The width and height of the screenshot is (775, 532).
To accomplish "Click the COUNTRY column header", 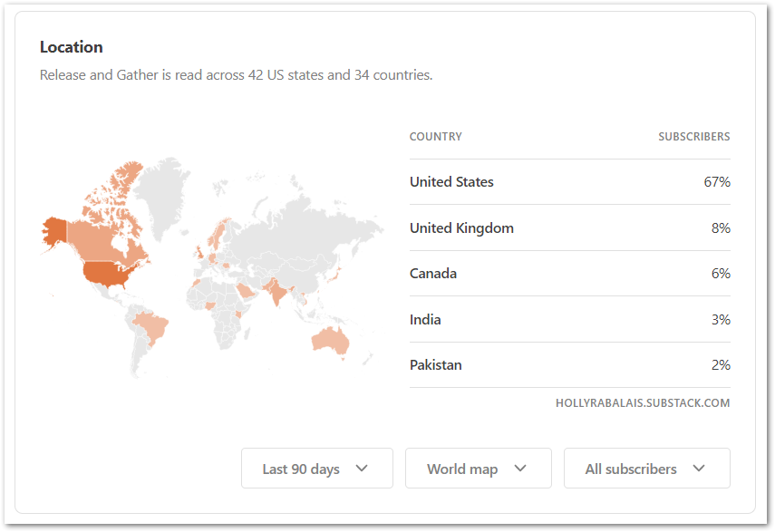I will 435,136.
